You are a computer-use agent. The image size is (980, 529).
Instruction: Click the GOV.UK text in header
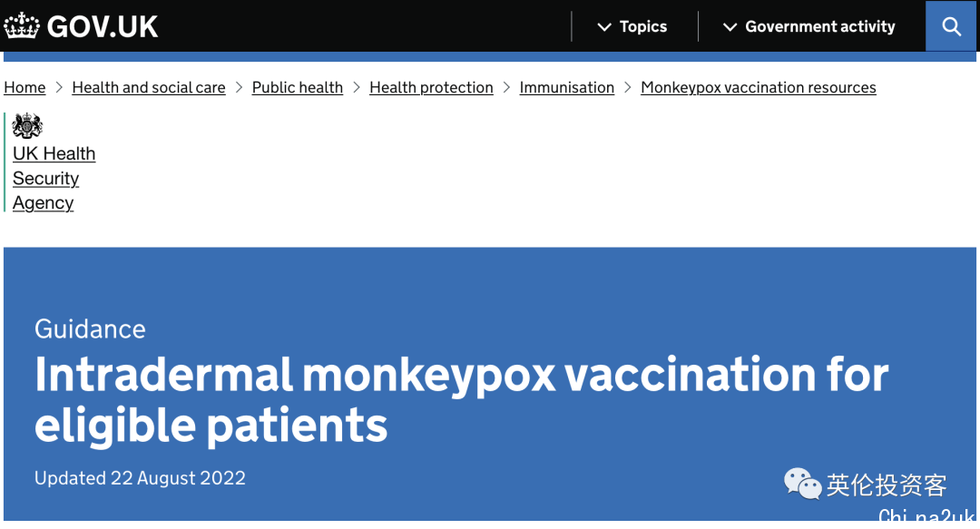103,26
